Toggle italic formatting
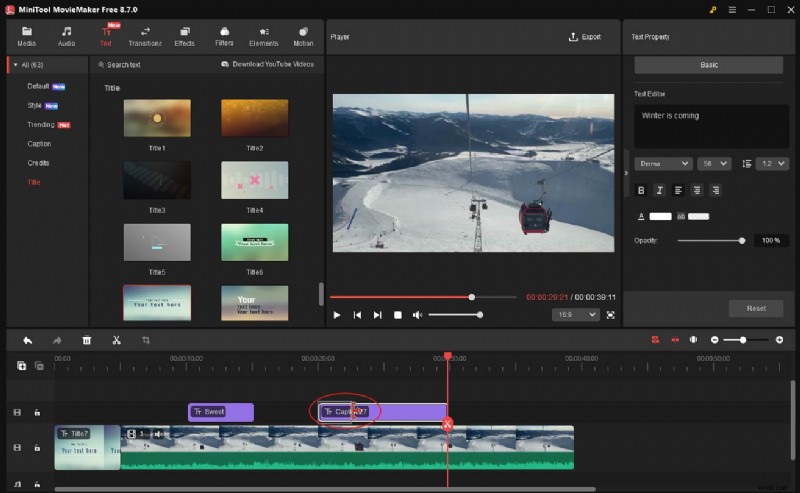 click(x=660, y=190)
